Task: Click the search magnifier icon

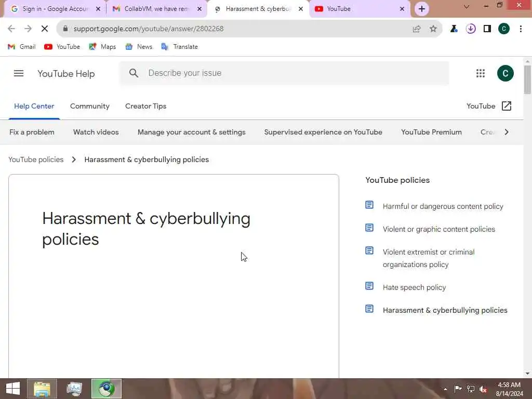Action: [134, 73]
